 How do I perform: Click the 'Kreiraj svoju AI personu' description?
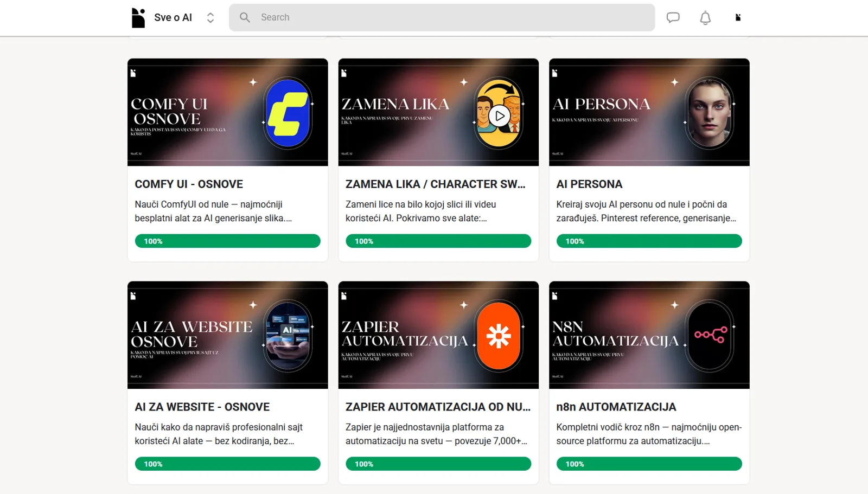point(646,211)
